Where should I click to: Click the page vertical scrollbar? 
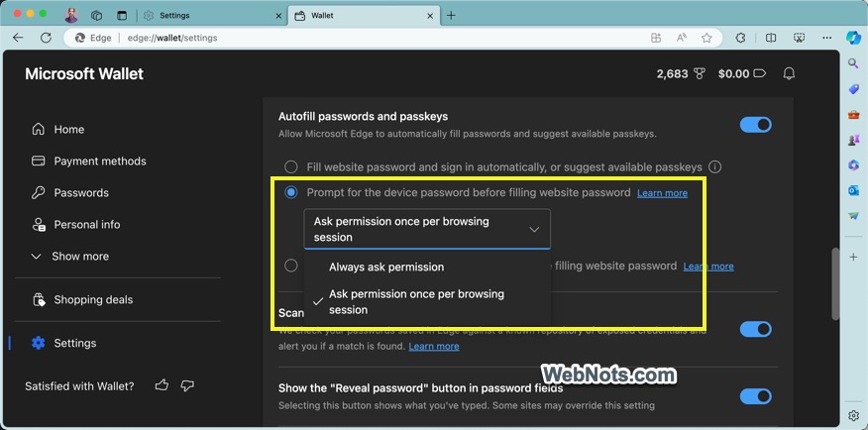[x=835, y=282]
